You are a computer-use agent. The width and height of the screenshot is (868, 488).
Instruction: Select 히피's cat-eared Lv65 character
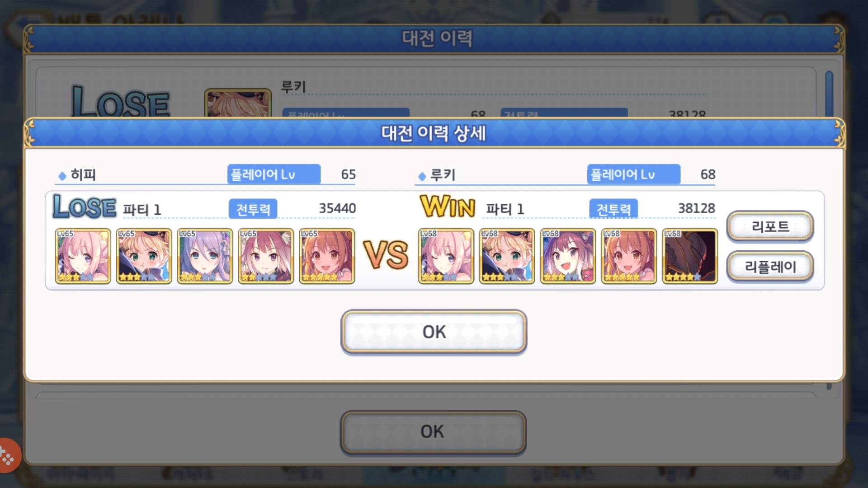click(266, 256)
